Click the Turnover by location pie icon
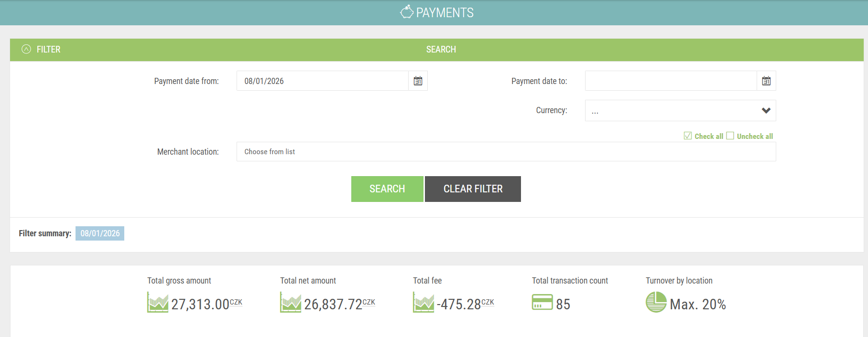This screenshot has height=337, width=868. coord(656,302)
